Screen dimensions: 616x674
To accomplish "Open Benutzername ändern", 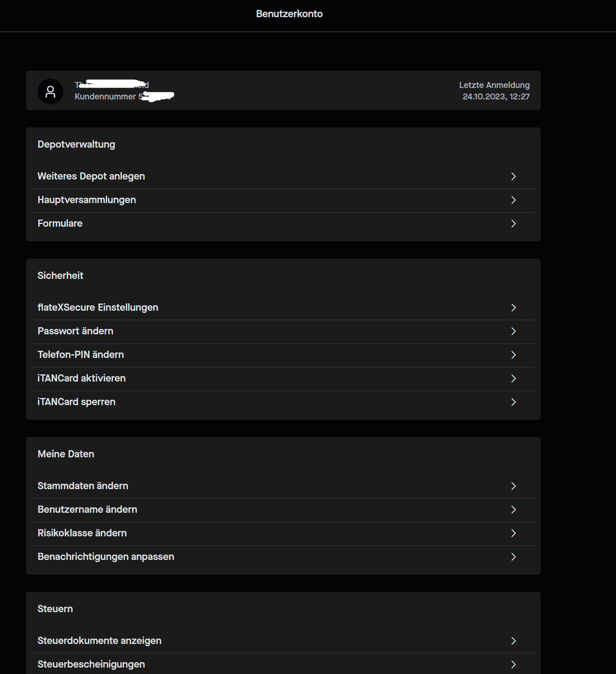I will tap(283, 510).
